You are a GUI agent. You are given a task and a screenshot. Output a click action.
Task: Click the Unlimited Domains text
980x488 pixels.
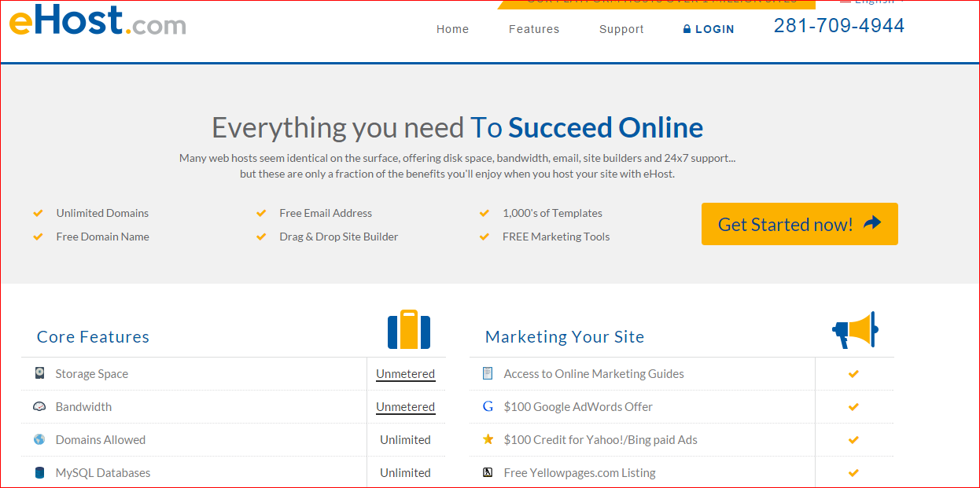point(102,213)
